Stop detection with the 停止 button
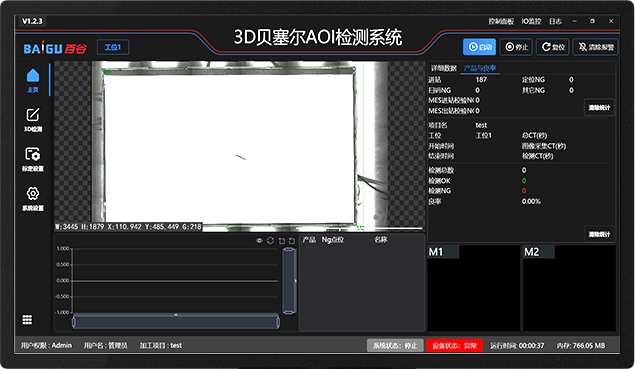The height and width of the screenshot is (369, 635). point(516,47)
